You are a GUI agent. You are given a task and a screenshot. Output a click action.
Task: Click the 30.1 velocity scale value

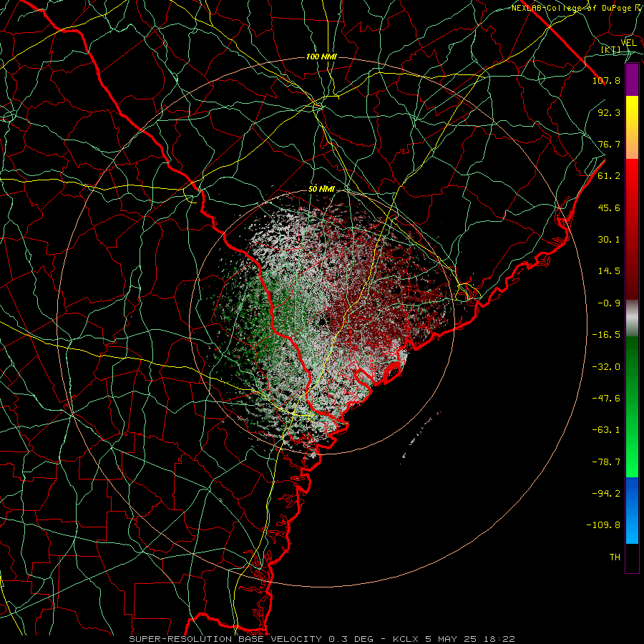(x=609, y=240)
